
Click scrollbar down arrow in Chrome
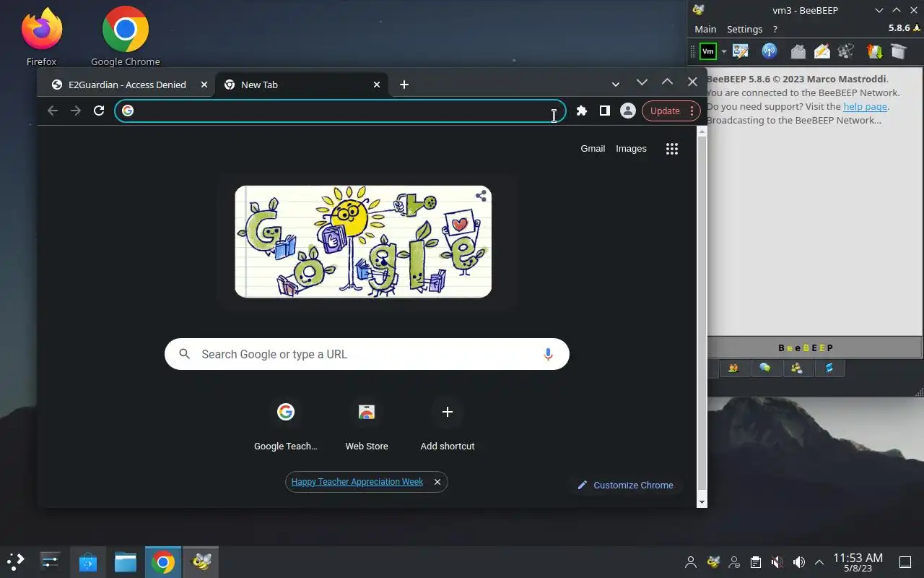[x=702, y=502]
